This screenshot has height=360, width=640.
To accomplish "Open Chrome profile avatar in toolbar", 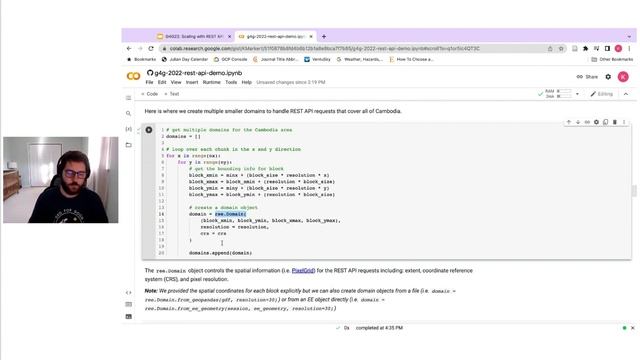I will pos(618,49).
